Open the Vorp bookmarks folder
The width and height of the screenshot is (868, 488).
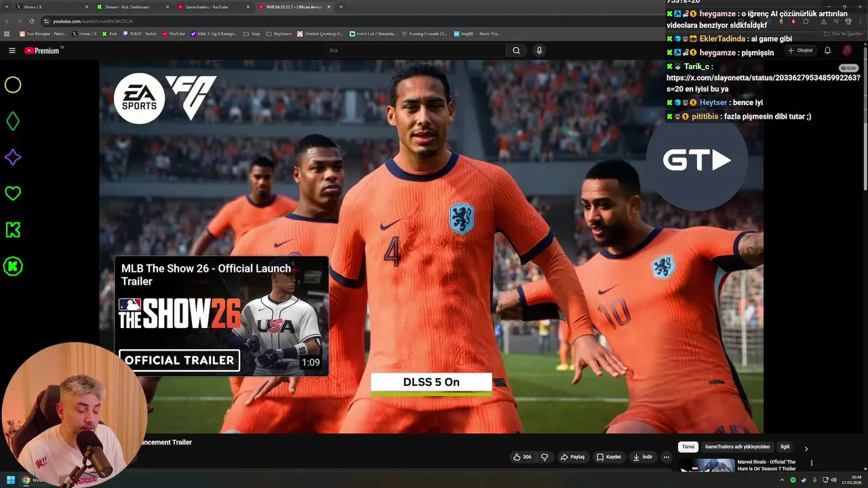point(252,33)
